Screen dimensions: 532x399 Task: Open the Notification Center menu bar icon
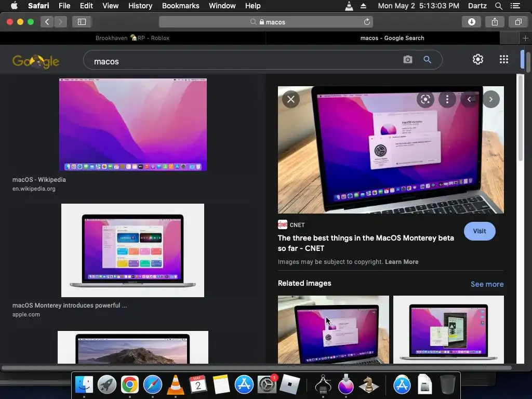click(515, 6)
